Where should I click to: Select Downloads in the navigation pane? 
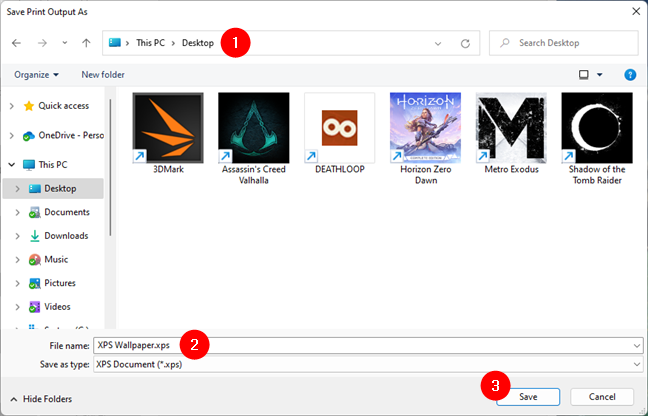(66, 235)
